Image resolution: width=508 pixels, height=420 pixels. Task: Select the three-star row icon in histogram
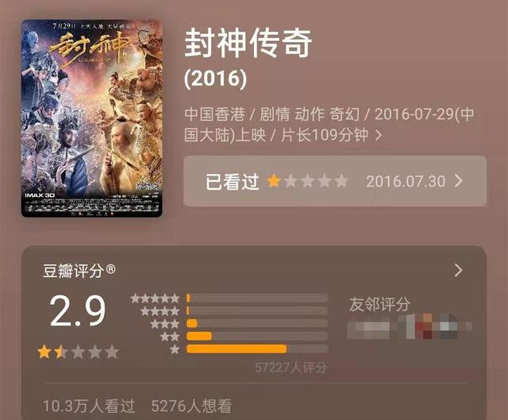point(165,323)
